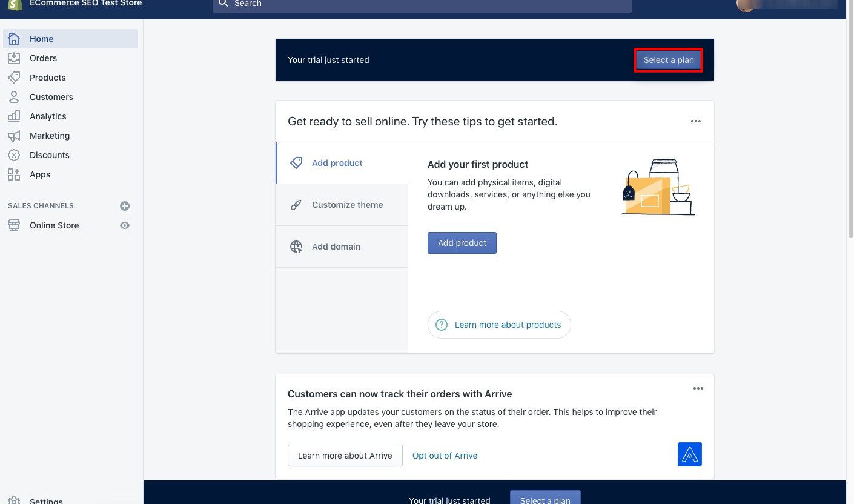Image resolution: width=854 pixels, height=504 pixels.
Task: Open the Settings gear
Action: [13, 500]
